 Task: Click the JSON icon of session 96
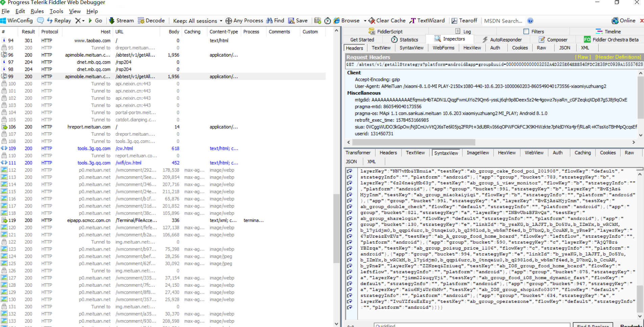click(x=4, y=54)
